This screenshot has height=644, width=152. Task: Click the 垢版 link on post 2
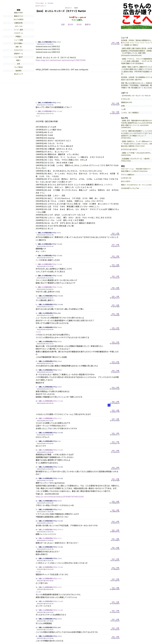[x=113, y=103]
